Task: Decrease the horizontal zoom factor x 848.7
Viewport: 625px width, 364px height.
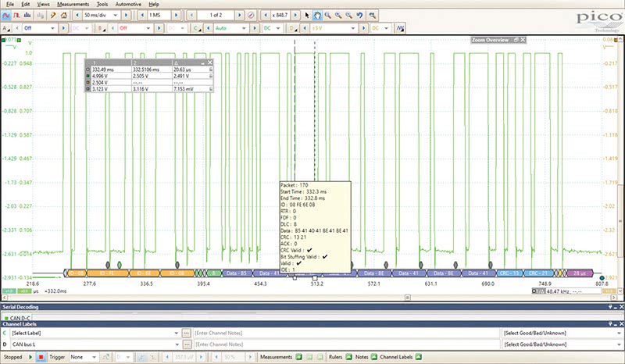Action: (266, 15)
